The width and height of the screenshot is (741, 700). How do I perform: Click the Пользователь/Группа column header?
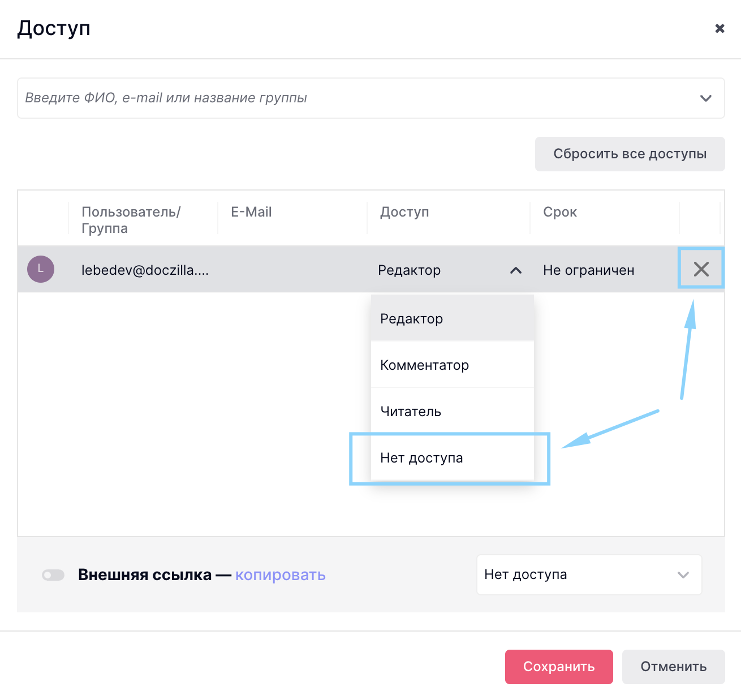click(x=131, y=220)
